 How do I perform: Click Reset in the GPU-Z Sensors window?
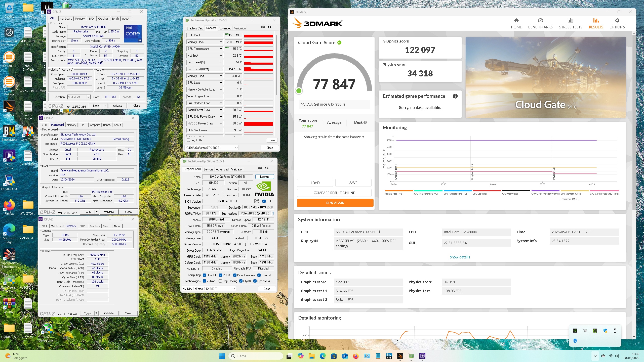[x=272, y=140]
